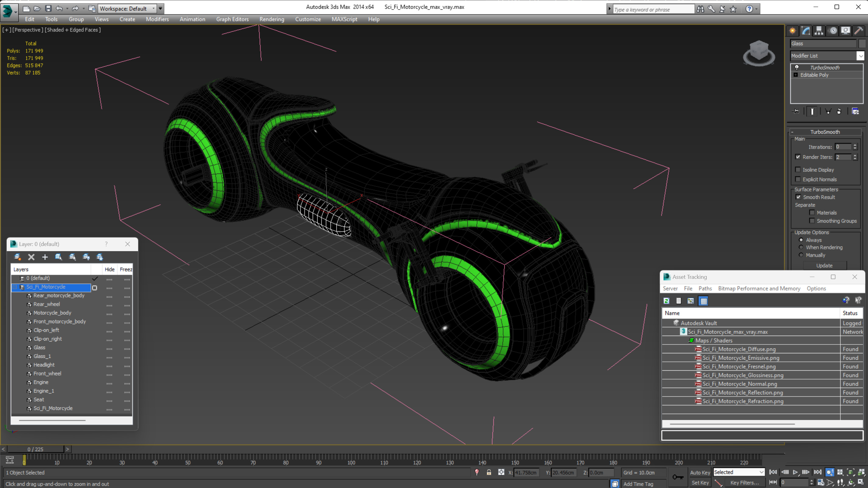
Task: Click Refresh icon in Asset Tracking
Action: click(666, 301)
